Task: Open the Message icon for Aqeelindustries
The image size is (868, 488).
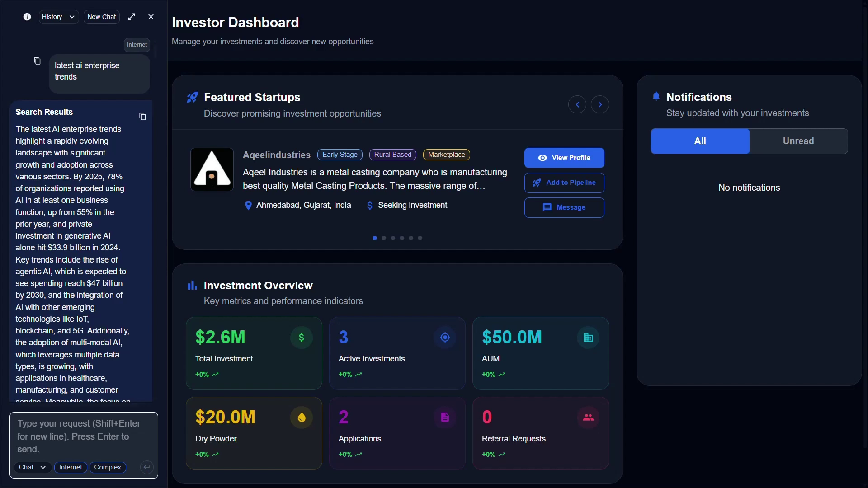Action: tap(547, 207)
